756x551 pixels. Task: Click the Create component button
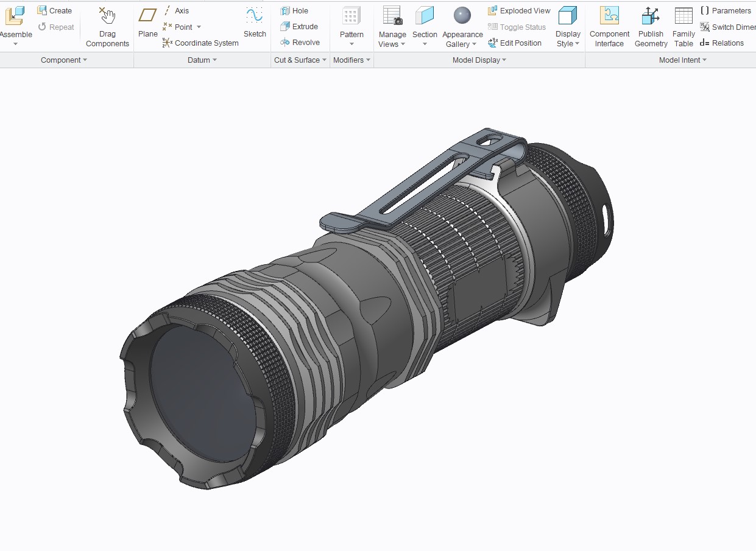click(54, 10)
